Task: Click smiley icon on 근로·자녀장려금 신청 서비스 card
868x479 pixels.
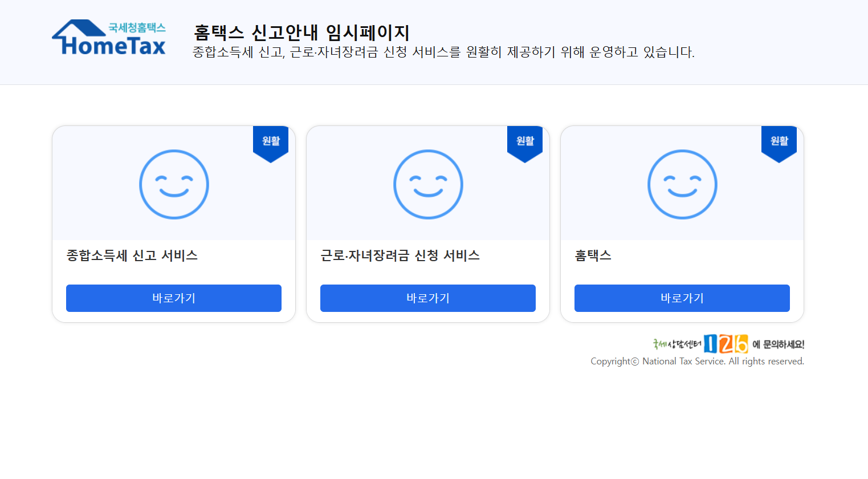Action: 428,184
